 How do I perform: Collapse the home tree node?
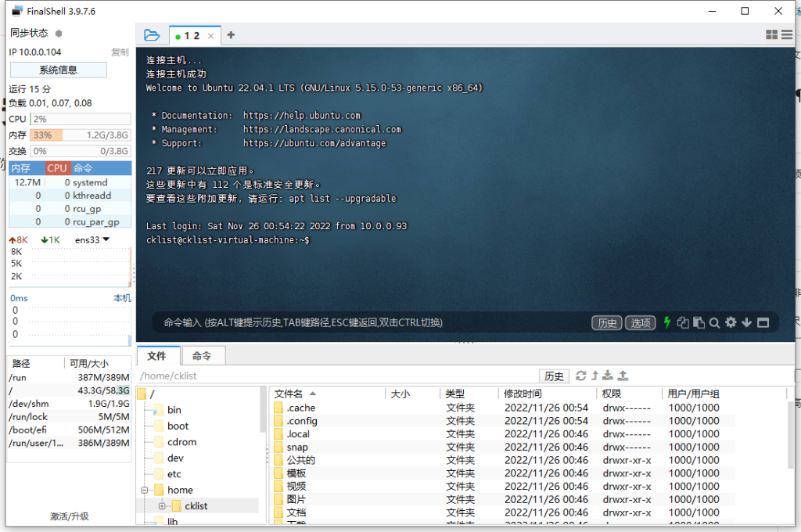tap(145, 490)
